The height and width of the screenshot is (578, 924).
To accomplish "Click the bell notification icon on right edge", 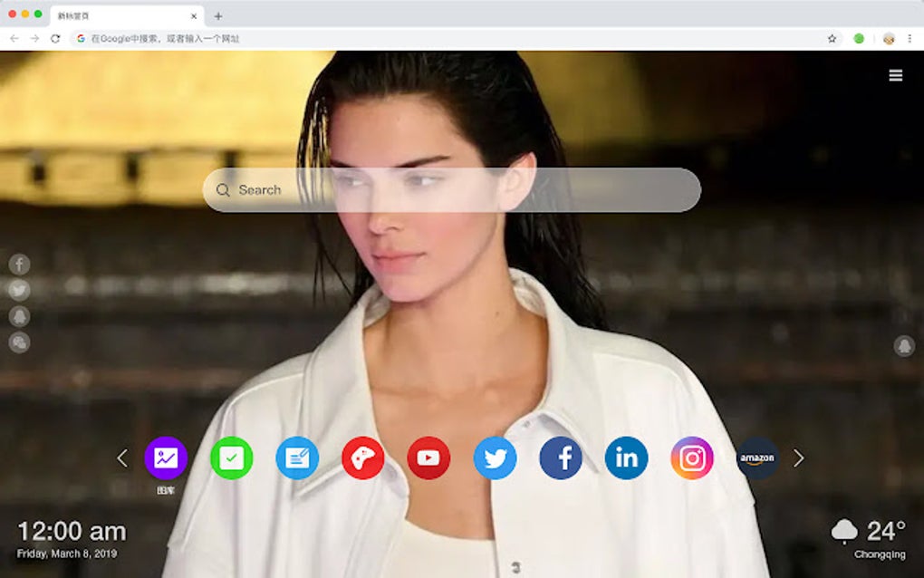I will [x=905, y=346].
